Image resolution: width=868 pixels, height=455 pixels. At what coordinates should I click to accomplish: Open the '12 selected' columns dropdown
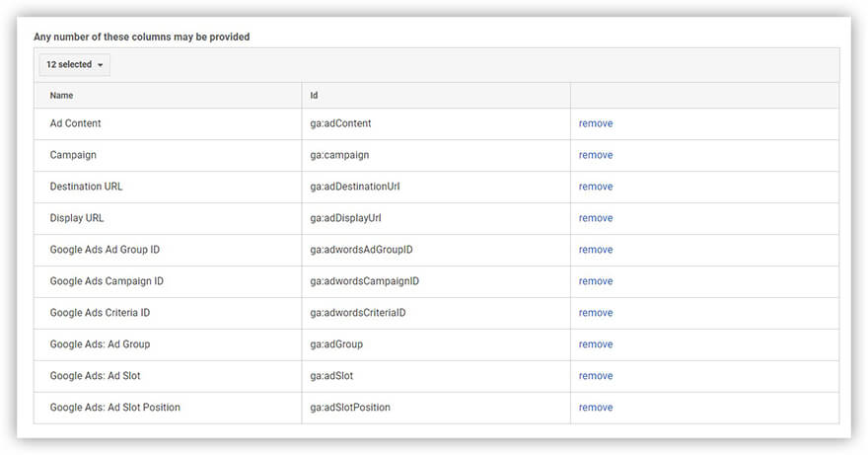[x=74, y=65]
